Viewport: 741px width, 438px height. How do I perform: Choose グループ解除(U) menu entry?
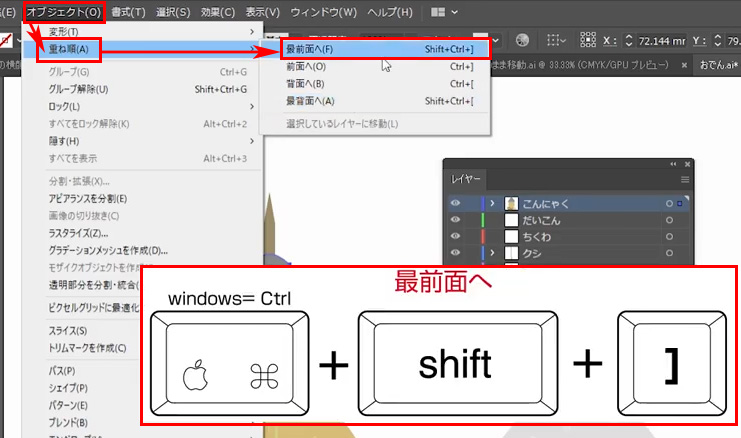point(142,89)
